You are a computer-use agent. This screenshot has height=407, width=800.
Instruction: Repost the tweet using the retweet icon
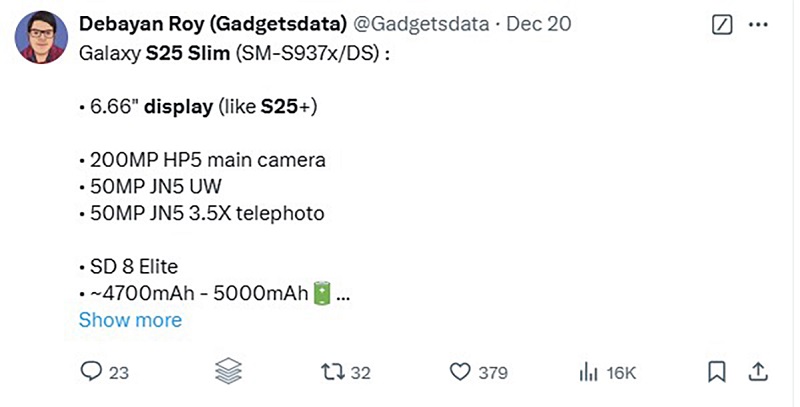pos(331,373)
